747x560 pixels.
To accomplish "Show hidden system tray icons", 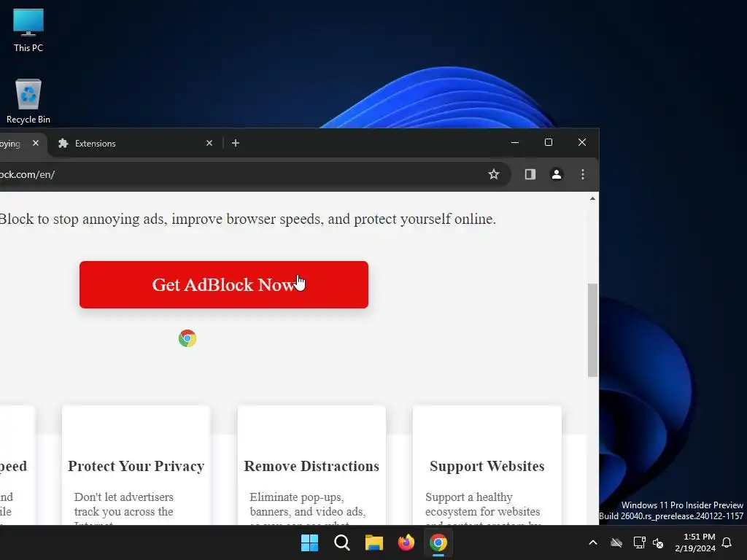I will pyautogui.click(x=593, y=542).
